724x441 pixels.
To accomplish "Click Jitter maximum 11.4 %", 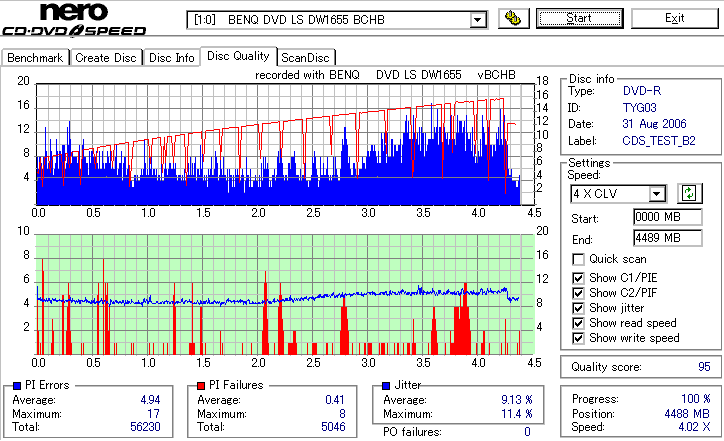I will coord(517,414).
